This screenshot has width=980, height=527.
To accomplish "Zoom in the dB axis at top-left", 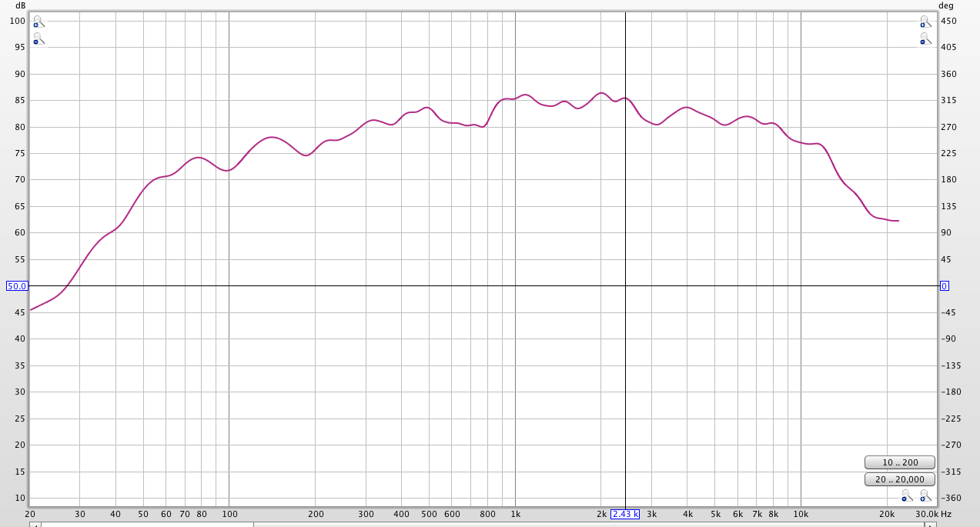I will (x=38, y=22).
